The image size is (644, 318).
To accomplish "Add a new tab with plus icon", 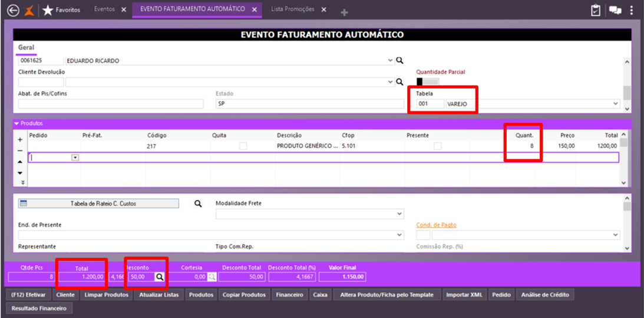I will tap(344, 13).
